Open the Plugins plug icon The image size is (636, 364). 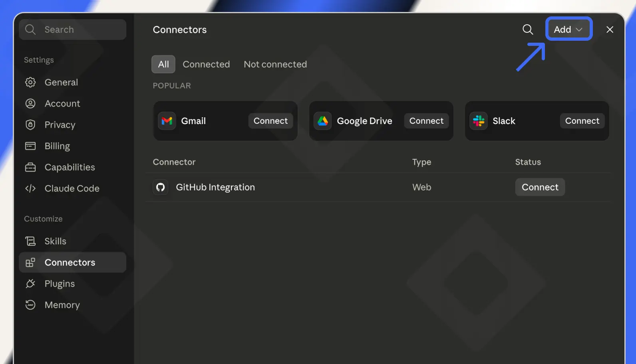30,283
